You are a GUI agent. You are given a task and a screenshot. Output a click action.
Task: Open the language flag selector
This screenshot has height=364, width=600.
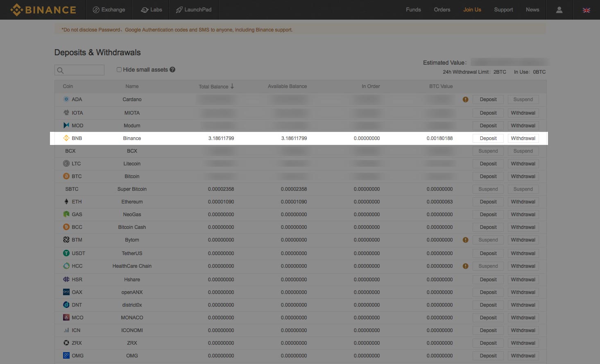(x=586, y=10)
